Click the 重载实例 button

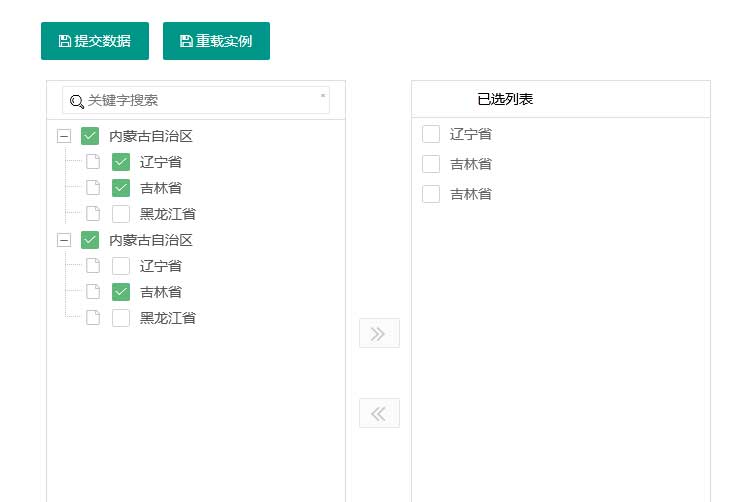216,41
